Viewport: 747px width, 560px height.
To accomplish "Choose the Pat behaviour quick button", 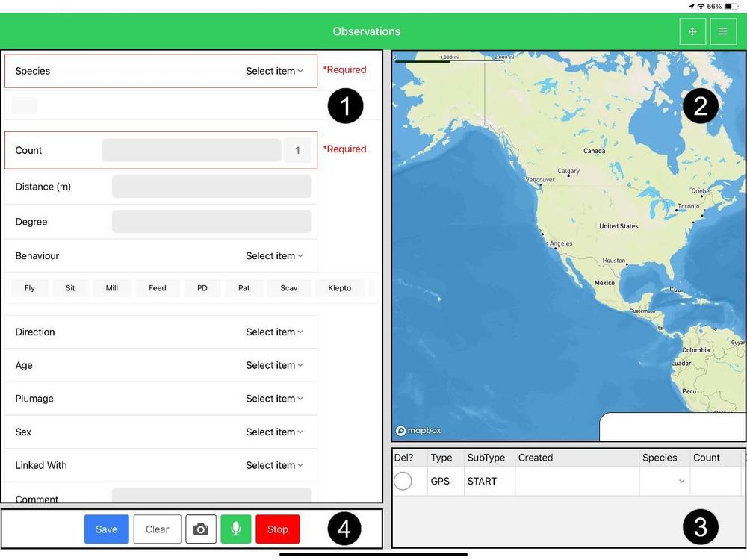I will (244, 288).
